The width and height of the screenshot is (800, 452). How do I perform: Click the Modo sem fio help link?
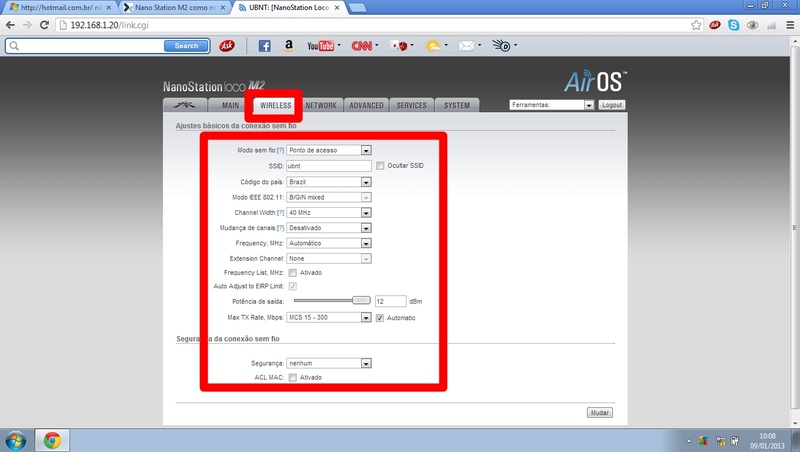click(x=280, y=150)
